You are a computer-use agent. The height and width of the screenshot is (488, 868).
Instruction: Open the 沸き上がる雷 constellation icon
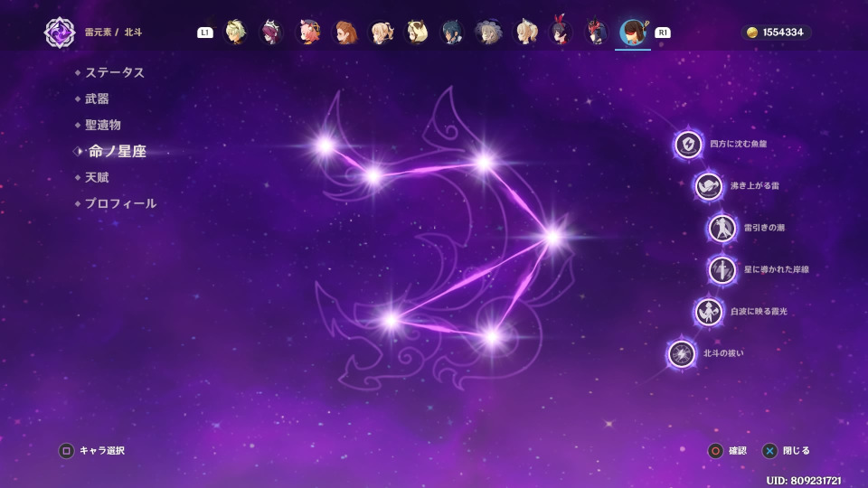708,186
